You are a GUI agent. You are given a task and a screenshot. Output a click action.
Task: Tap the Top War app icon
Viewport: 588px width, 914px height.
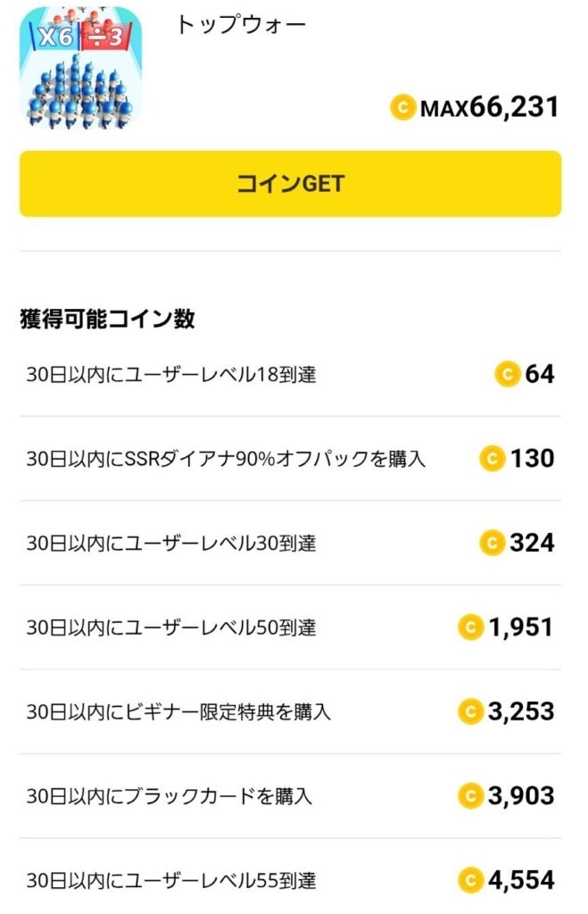[x=80, y=69]
